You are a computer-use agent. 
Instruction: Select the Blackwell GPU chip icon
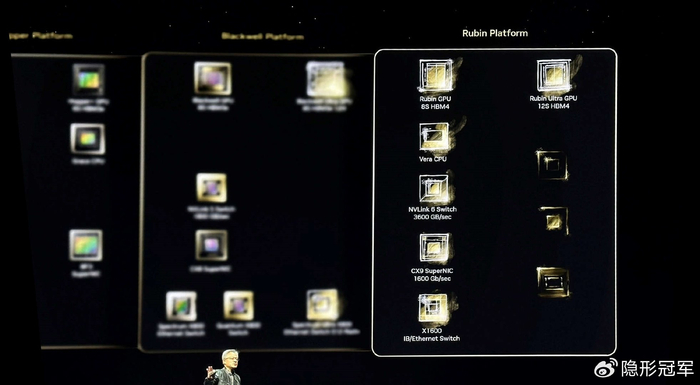click(x=212, y=78)
